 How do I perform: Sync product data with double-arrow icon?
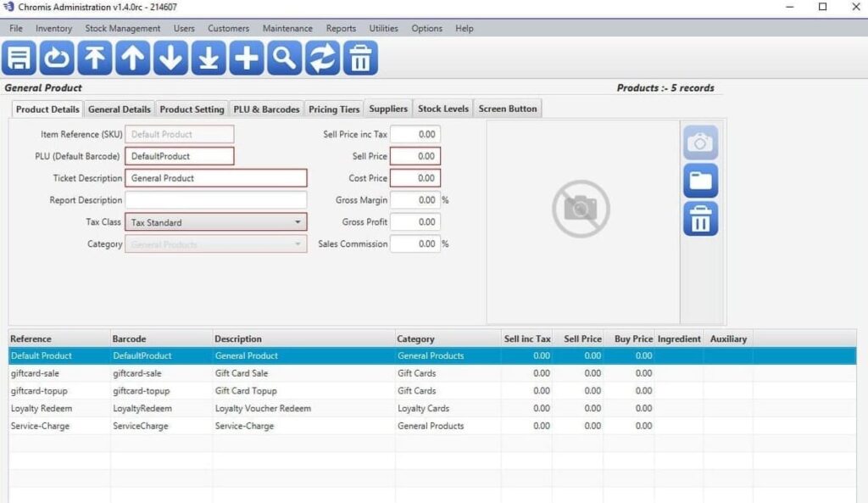click(x=322, y=59)
